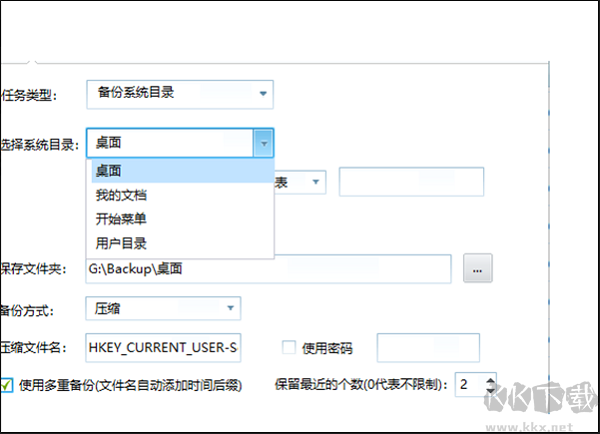The height and width of the screenshot is (434, 600).
Task: Increase the 保留最近的个数 value with up arrow
Action: pos(490,378)
